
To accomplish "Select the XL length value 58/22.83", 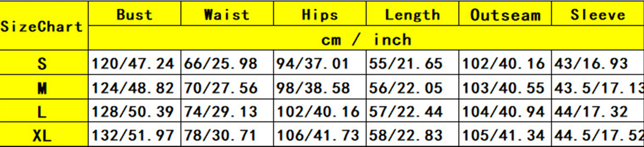I will point(406,136).
